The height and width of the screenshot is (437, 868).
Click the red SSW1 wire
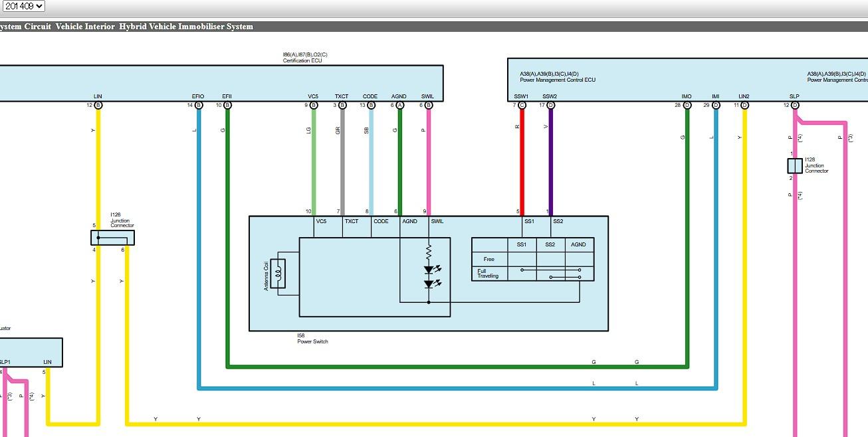click(x=522, y=159)
